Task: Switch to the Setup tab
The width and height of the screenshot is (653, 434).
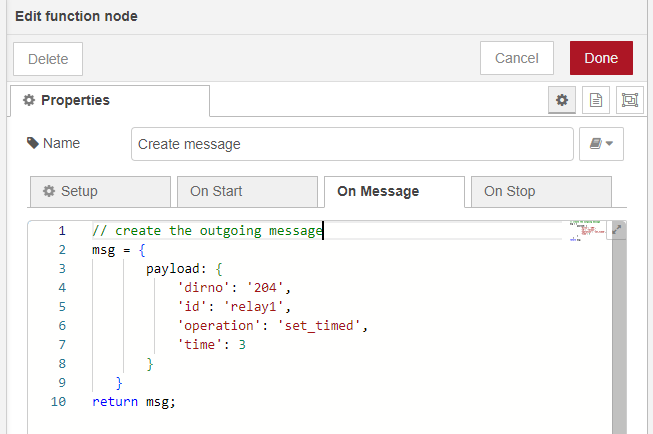Action: tap(100, 191)
